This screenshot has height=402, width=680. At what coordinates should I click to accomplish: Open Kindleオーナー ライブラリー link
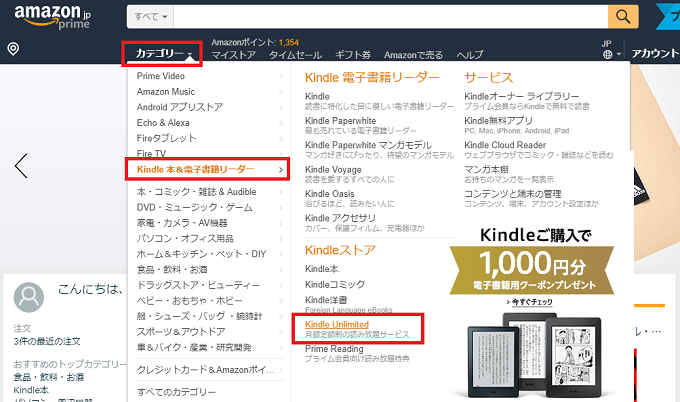(521, 96)
